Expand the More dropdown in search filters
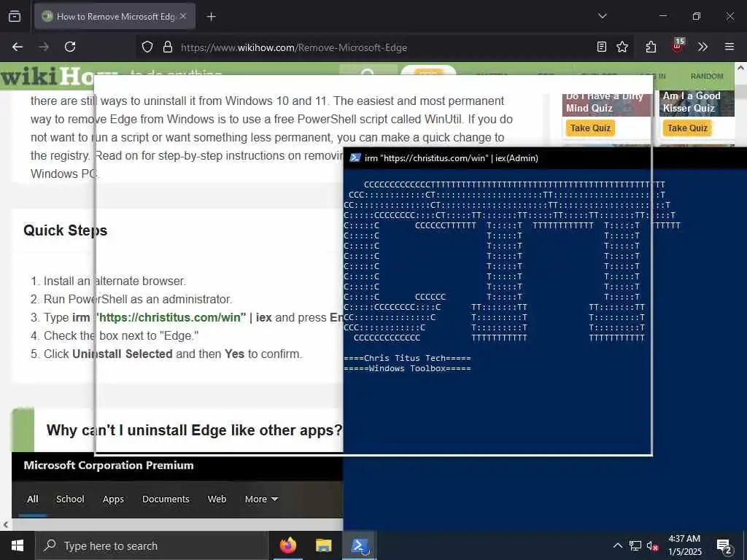Viewport: 747px width, 560px height. click(x=261, y=499)
